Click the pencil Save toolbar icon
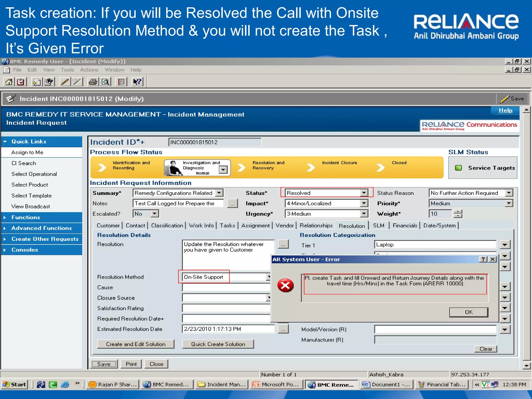 point(65,82)
